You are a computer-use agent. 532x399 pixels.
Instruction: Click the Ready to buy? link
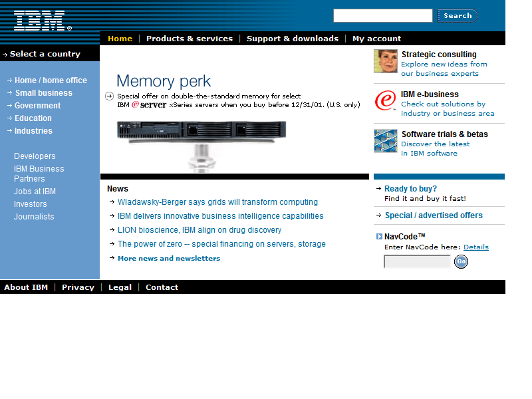410,189
